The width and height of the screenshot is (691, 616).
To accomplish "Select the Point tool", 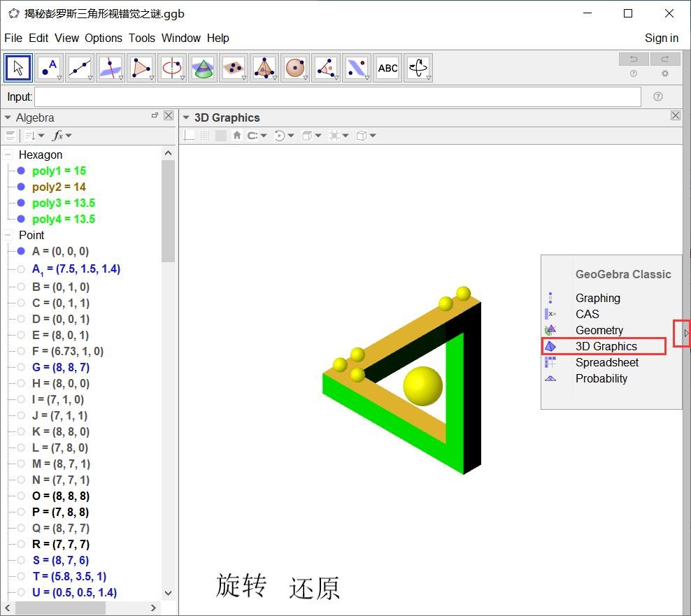I will [49, 68].
